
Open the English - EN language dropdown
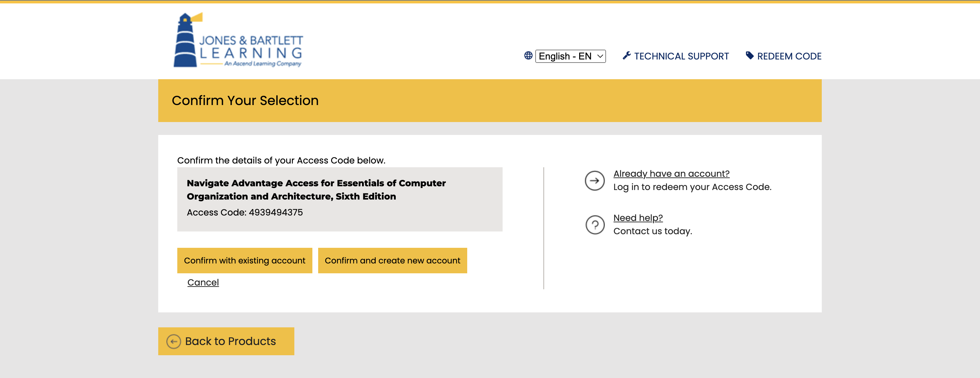tap(570, 56)
